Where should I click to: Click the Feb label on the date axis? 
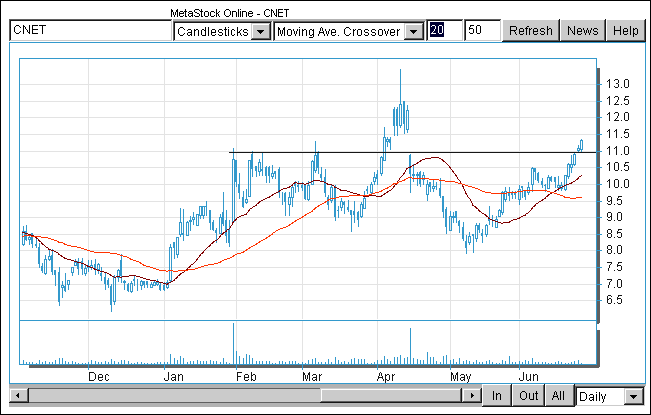(x=246, y=377)
